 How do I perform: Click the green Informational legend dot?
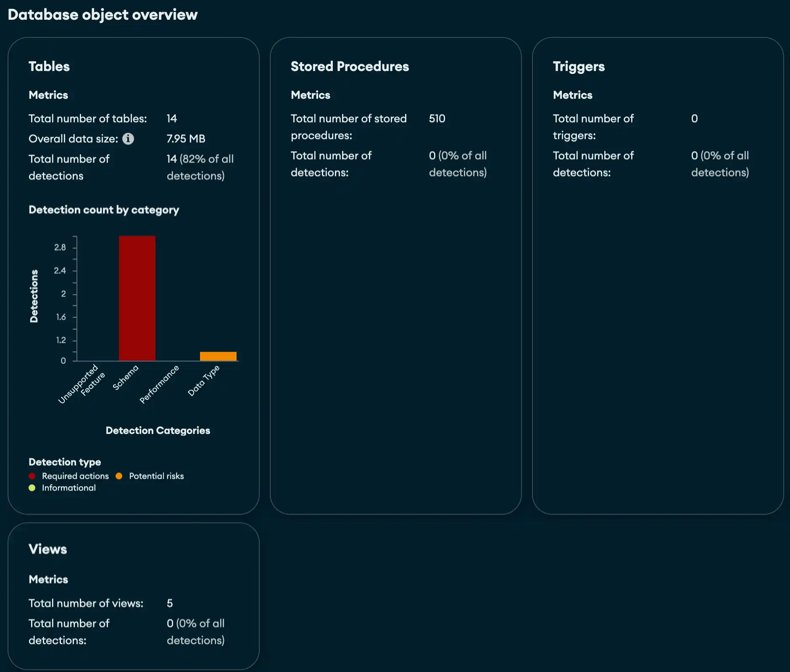pos(32,488)
